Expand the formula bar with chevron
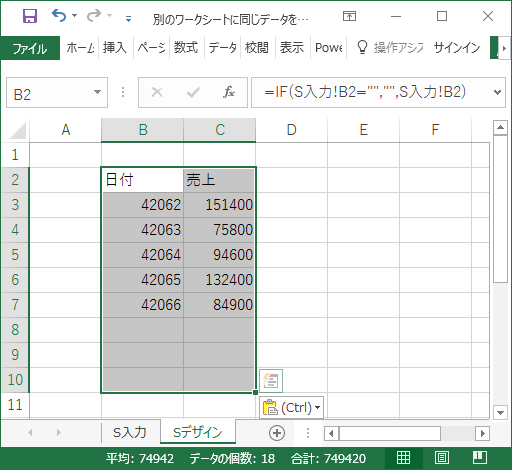 coord(497,92)
